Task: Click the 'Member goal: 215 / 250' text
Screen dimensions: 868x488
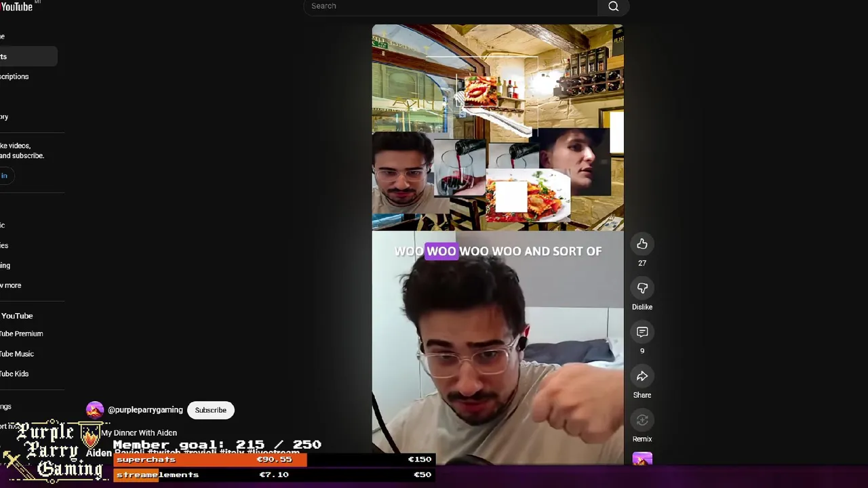Action: 217,445
